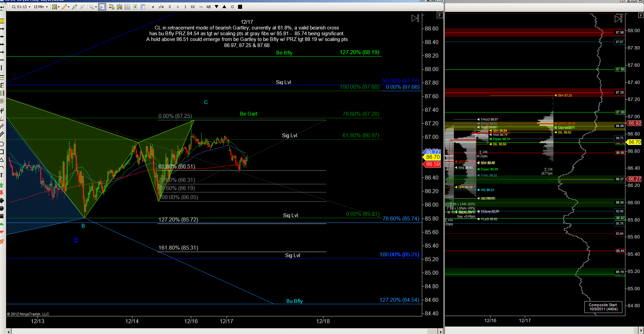Select the text T drawing tool
Screen dimensions: 644x334
[x=2, y=175]
